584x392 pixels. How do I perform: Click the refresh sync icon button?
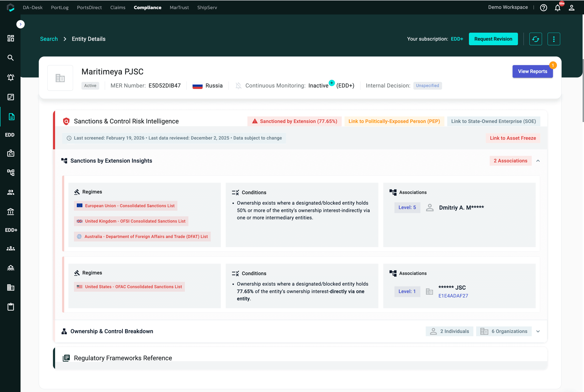tap(535, 39)
